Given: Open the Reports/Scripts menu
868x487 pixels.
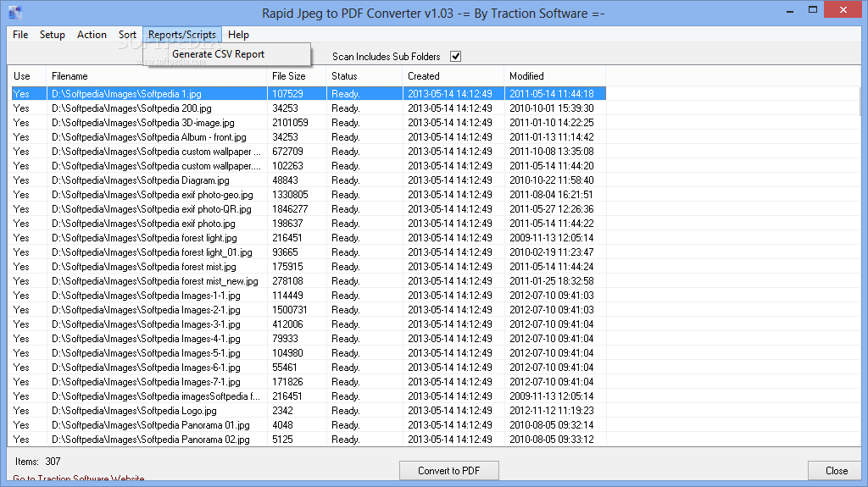Looking at the screenshot, I should click(182, 35).
